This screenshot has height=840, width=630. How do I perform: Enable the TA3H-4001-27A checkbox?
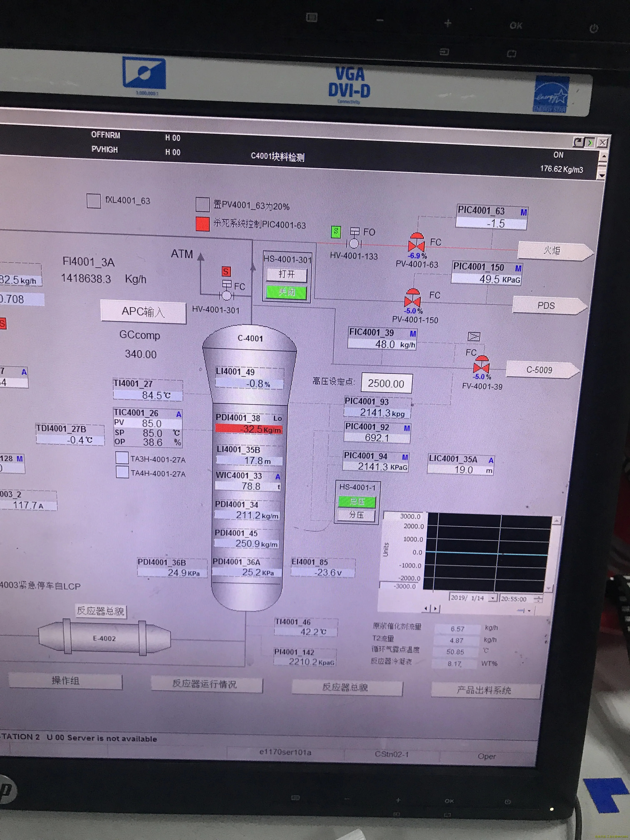122,457
